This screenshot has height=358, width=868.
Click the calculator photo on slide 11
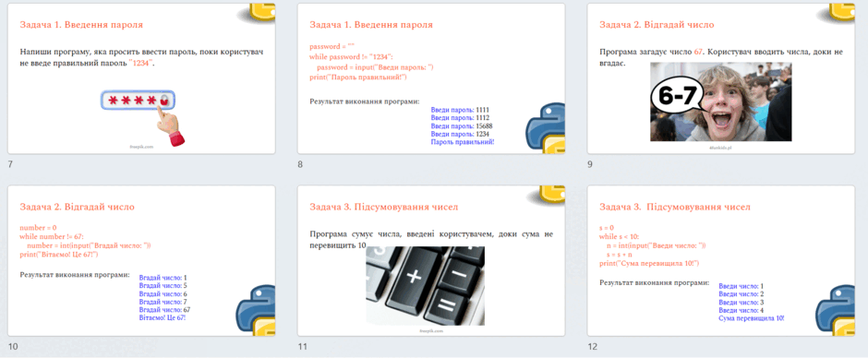pos(425,285)
